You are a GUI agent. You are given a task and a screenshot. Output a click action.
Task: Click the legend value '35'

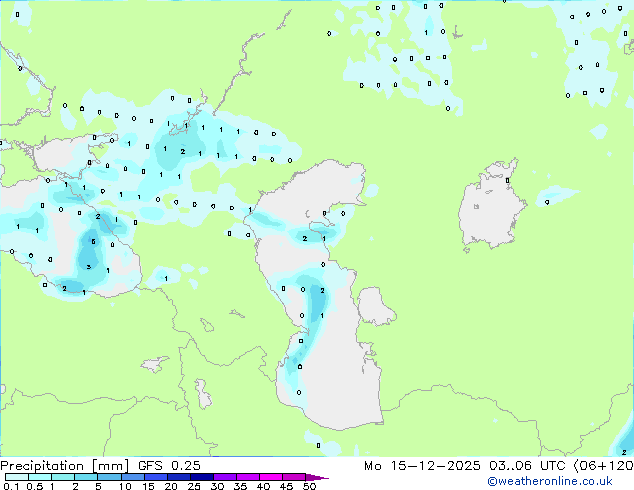coord(240,486)
